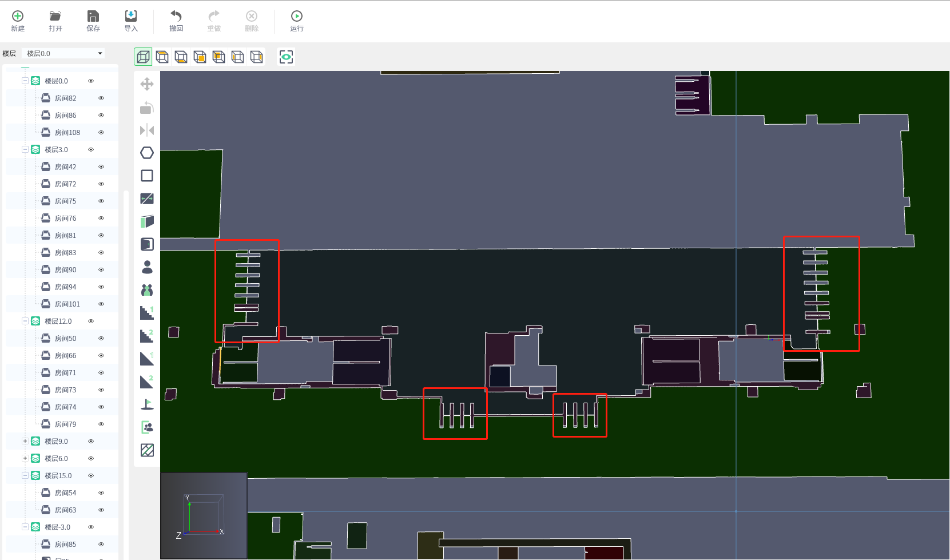This screenshot has height=560, width=950.
Task: Select 房间50 in the tree
Action: pos(65,339)
